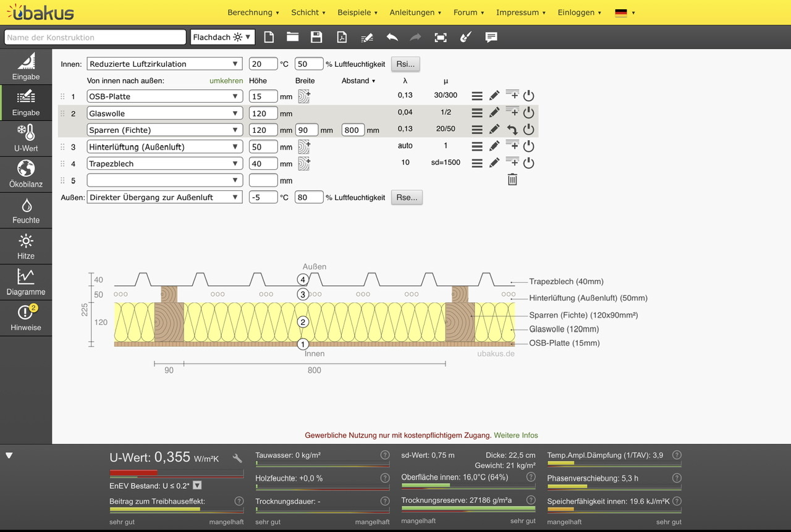Viewport: 791px width, 532px height.
Task: Disable Trapezblech layer with power icon
Action: tap(528, 164)
